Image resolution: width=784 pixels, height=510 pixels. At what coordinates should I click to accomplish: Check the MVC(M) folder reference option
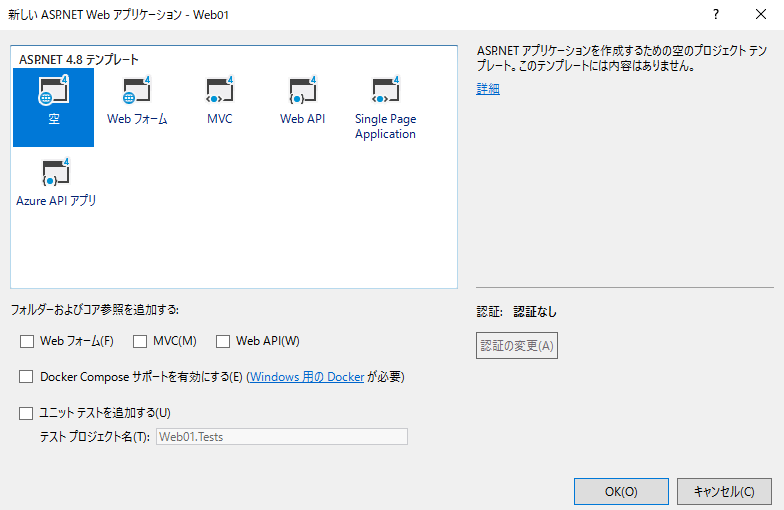[x=140, y=342]
